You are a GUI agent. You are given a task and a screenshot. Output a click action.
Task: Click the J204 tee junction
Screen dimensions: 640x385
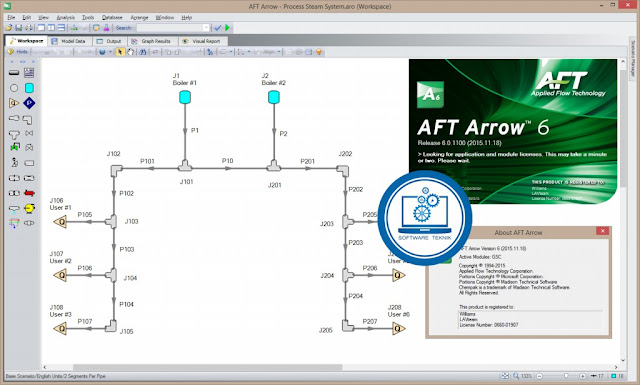coord(348,275)
